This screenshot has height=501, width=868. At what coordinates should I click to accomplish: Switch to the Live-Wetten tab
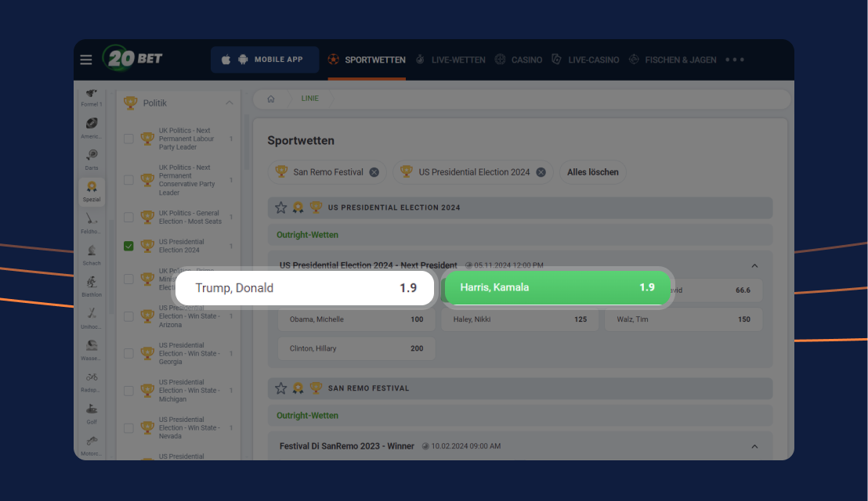tap(450, 59)
